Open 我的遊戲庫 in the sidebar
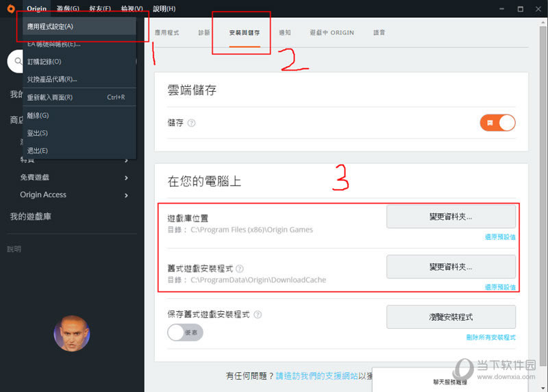548x392 pixels. tap(31, 217)
